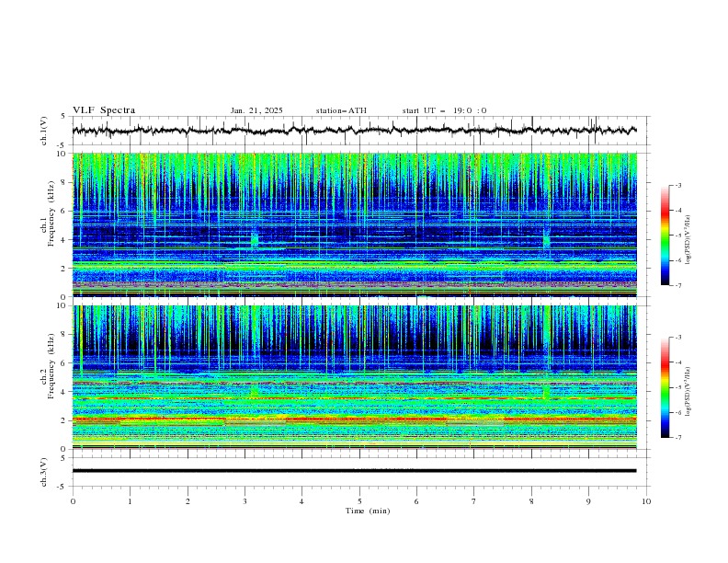Image resolution: width=728 pixels, height=563 pixels.
Task: Click the 'start UT = 19:0 :0' label
Action: 444,110
